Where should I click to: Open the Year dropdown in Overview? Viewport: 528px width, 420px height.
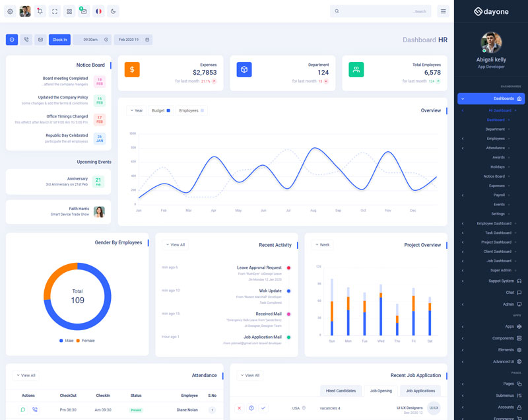[136, 110]
